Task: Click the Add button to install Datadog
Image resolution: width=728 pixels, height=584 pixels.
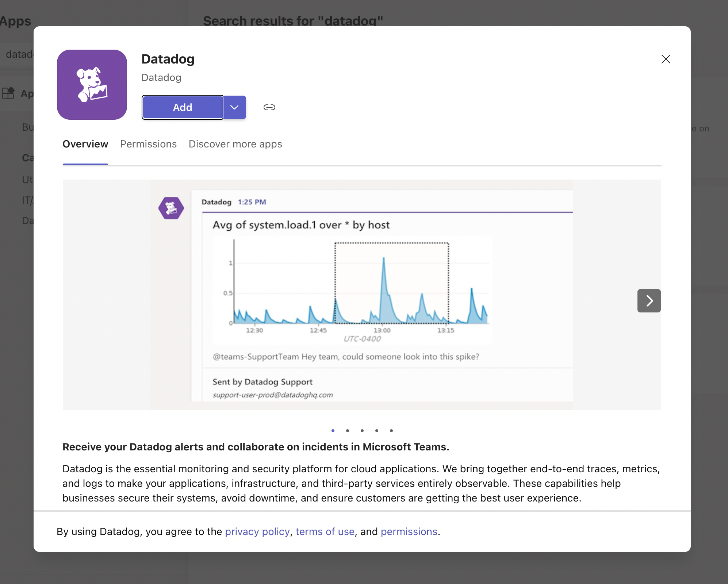Action: tap(183, 107)
